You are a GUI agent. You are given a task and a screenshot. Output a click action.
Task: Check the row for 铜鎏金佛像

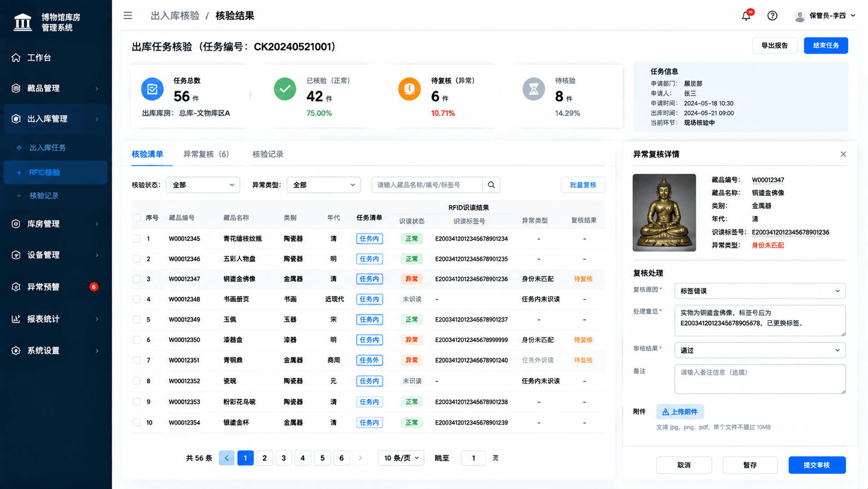tap(137, 279)
